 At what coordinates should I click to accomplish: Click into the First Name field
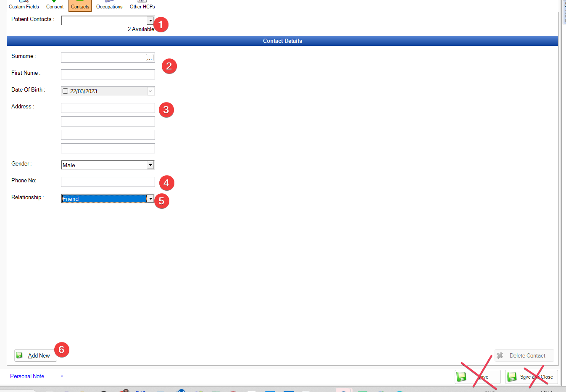pos(108,74)
